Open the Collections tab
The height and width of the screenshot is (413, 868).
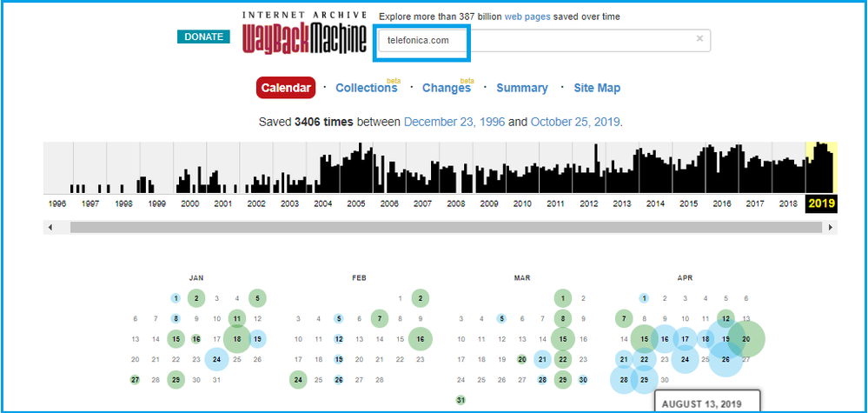tap(366, 88)
